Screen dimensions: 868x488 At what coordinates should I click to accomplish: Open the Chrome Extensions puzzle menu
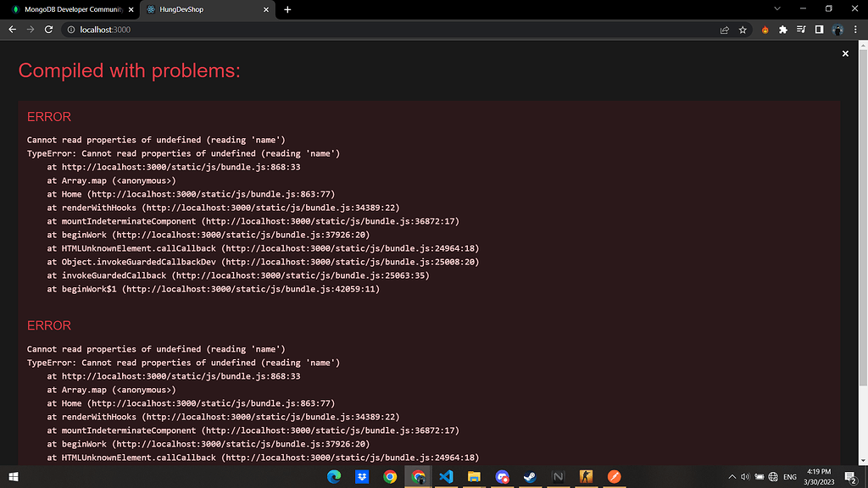pos(782,30)
